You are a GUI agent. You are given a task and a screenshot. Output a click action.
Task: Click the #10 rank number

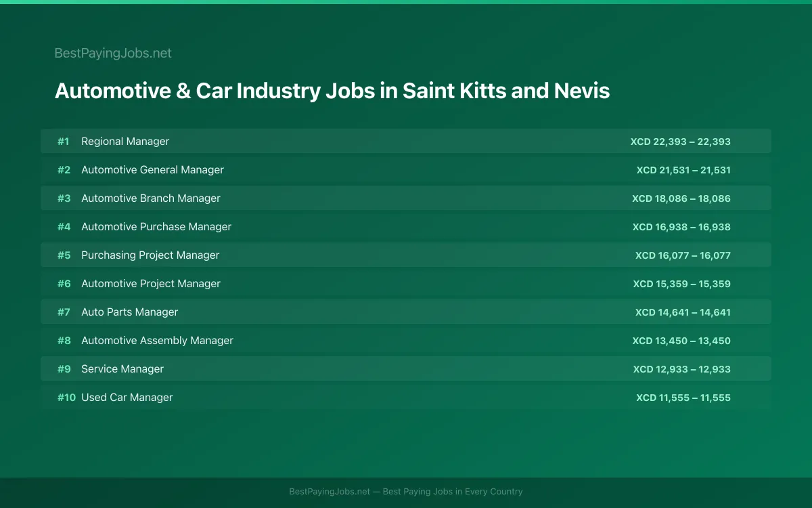pyautogui.click(x=66, y=398)
